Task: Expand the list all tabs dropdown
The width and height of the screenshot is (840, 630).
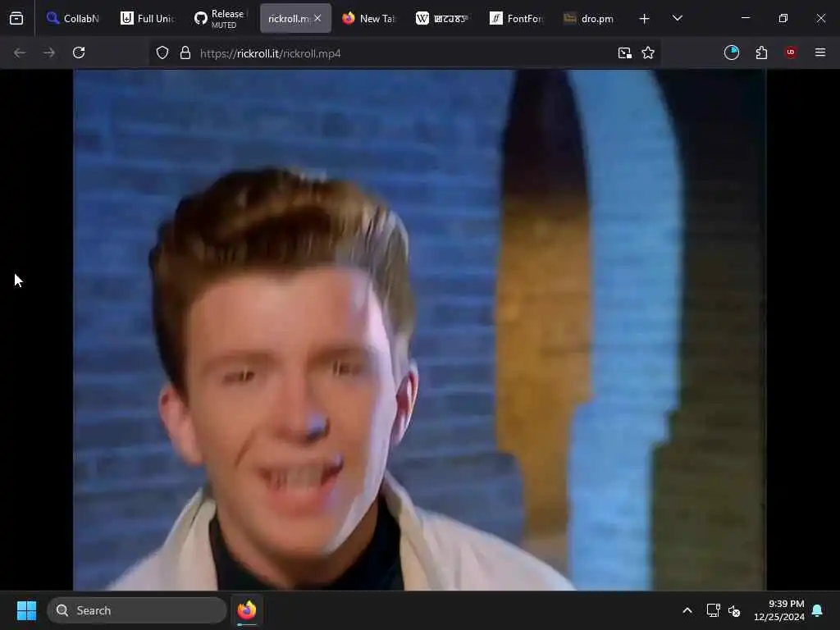Action: [x=677, y=19]
